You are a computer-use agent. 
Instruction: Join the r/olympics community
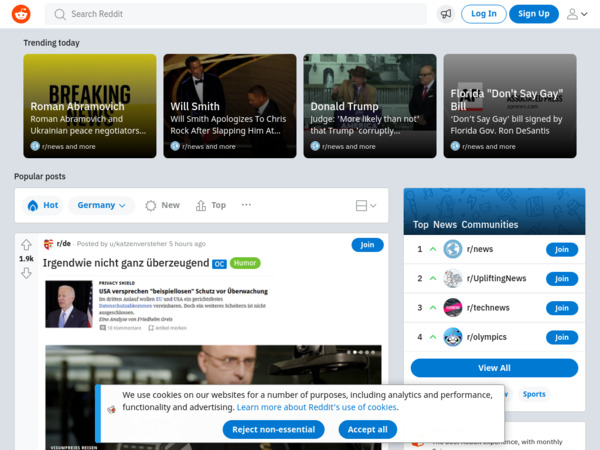pos(562,338)
